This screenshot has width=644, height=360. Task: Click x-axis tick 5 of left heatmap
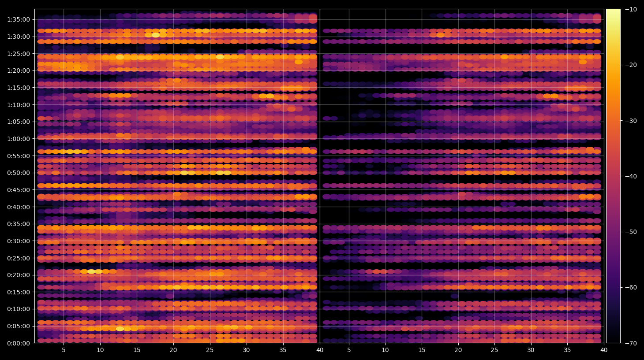[x=64, y=350]
